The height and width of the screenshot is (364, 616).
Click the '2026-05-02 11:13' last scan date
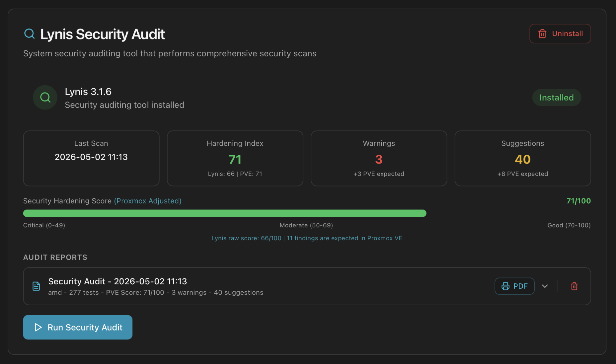(x=91, y=157)
